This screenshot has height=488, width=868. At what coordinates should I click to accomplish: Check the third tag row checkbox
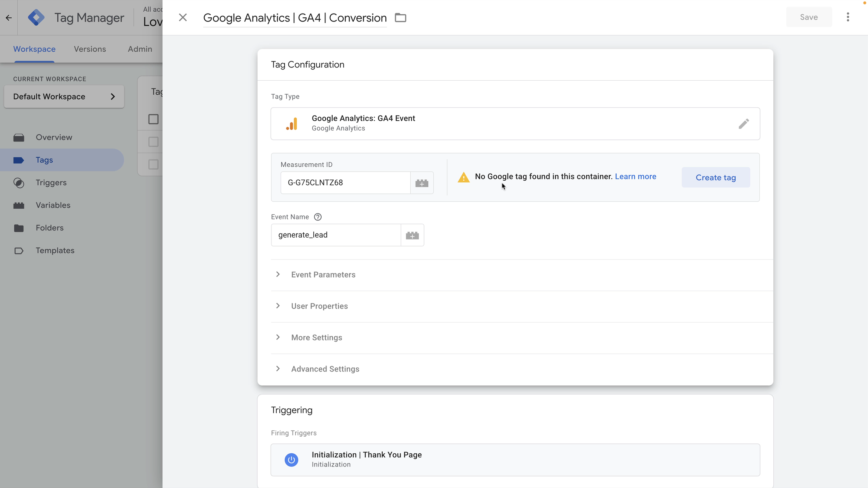point(153,164)
